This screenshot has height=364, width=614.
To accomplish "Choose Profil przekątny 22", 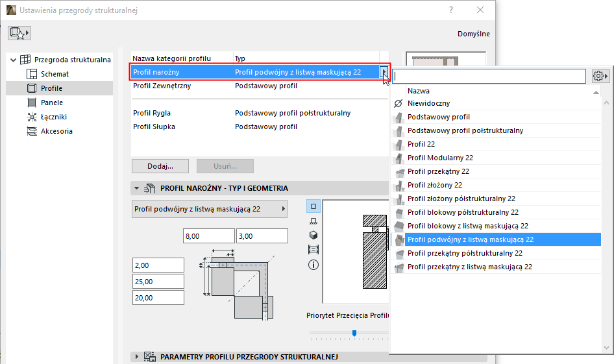I will coord(496,171).
